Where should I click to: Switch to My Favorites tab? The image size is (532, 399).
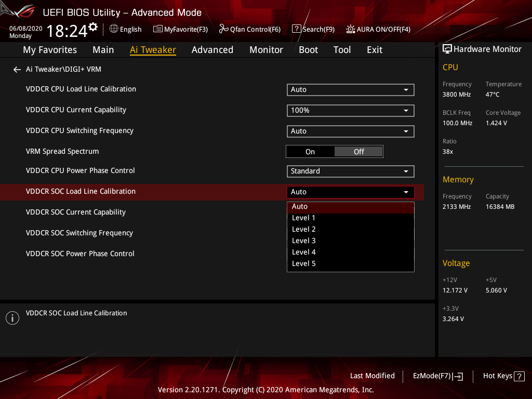point(50,50)
